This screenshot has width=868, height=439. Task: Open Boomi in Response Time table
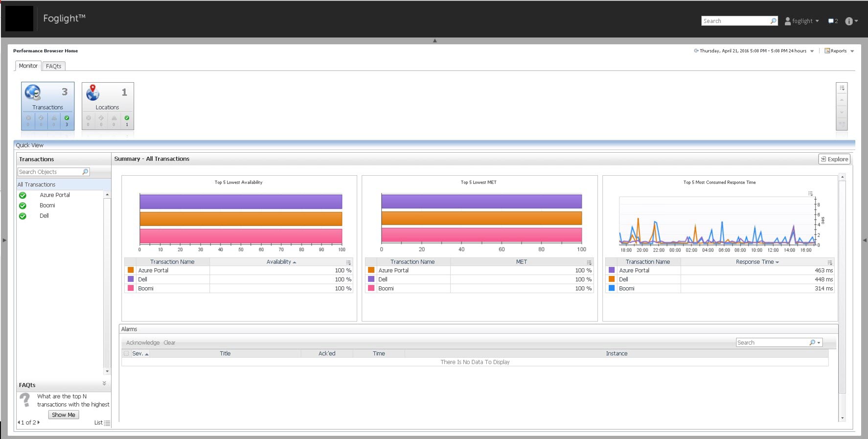(x=627, y=289)
